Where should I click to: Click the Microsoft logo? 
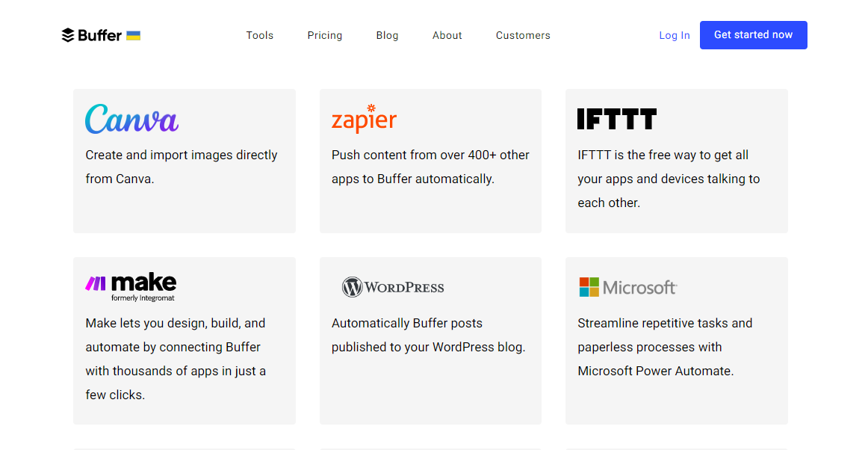click(627, 287)
